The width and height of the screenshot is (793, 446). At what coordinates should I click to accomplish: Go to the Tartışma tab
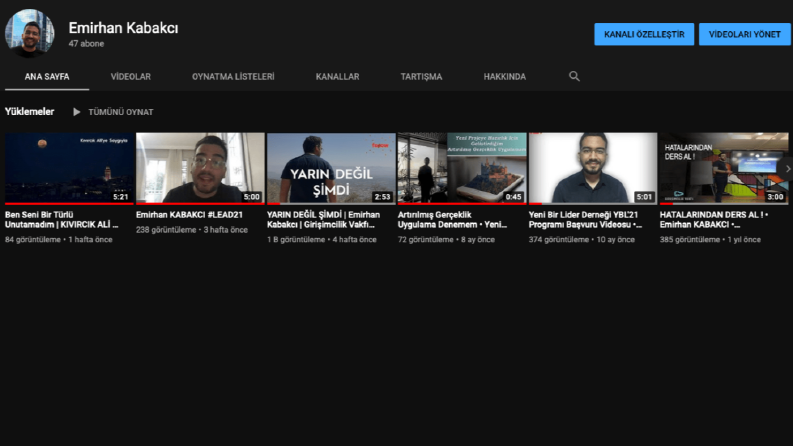421,77
